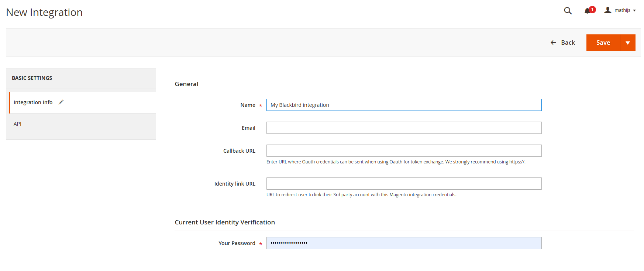Viewport: 644px width, 271px height.
Task: Go back using the Back button
Action: click(x=562, y=43)
